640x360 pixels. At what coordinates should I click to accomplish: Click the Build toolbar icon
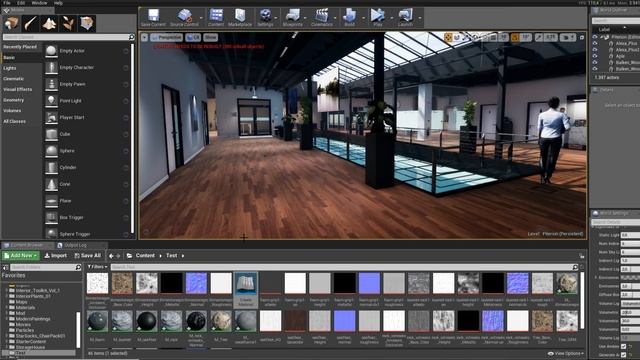tap(349, 16)
